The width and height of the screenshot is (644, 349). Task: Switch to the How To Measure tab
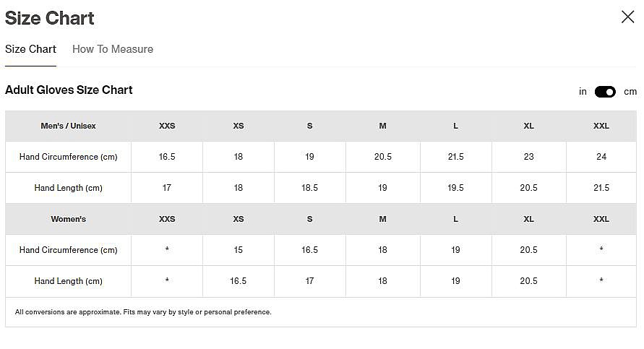[x=113, y=49]
